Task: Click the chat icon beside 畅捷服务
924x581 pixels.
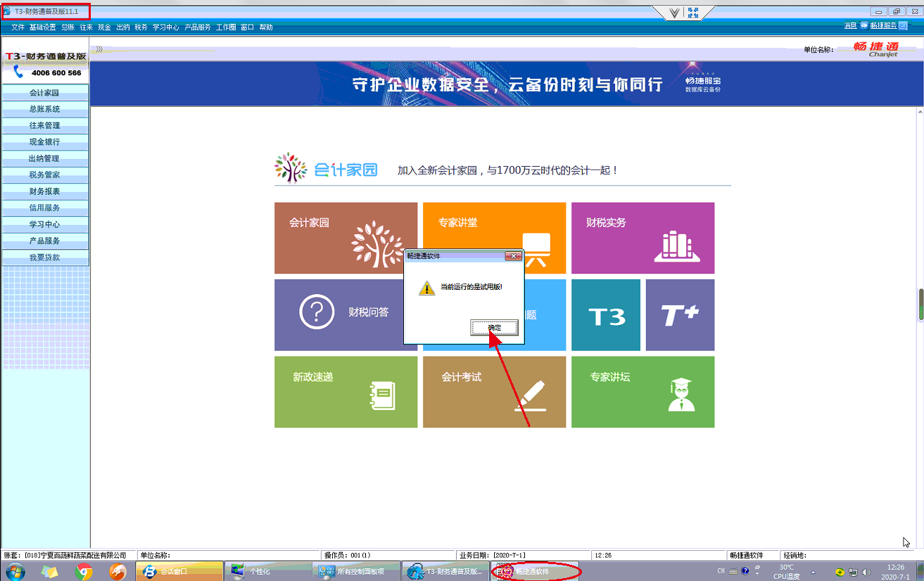Action: 903,25
